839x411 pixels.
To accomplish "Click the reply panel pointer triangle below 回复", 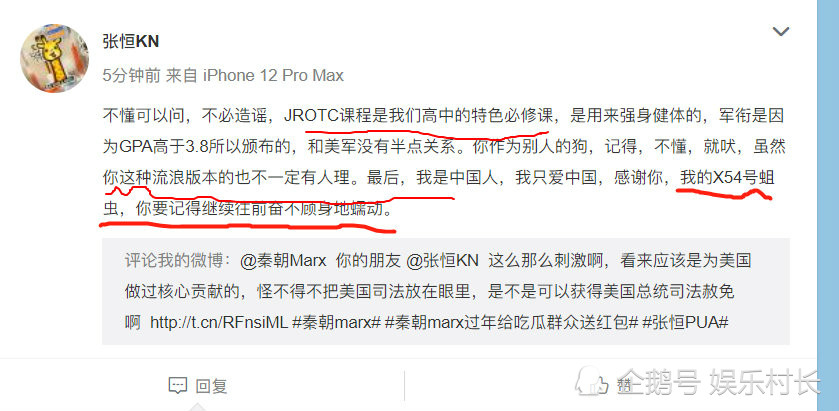I will pyautogui.click(x=197, y=407).
